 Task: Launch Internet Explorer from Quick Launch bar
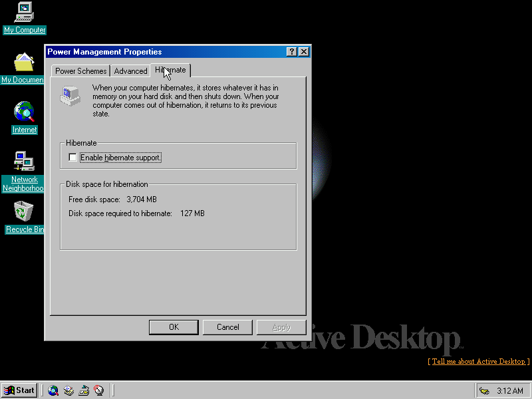[53, 390]
